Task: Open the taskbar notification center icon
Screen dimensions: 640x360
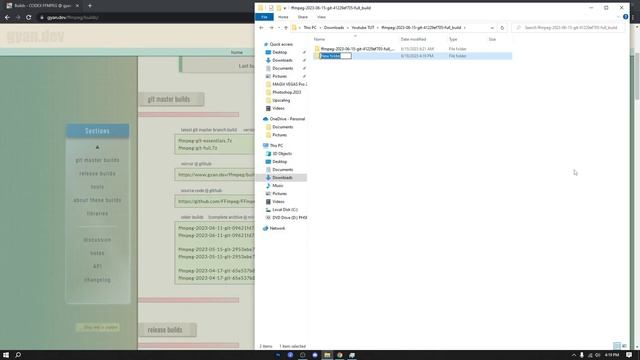Action: (x=629, y=355)
